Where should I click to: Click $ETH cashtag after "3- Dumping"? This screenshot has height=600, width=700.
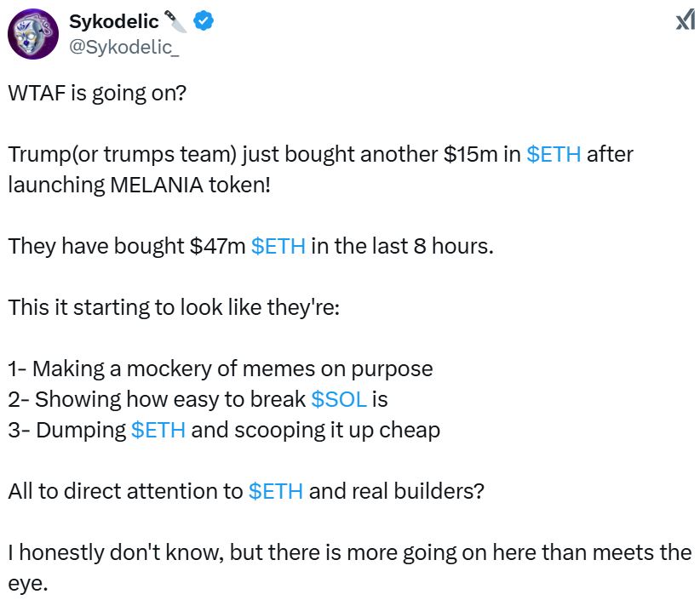[158, 430]
